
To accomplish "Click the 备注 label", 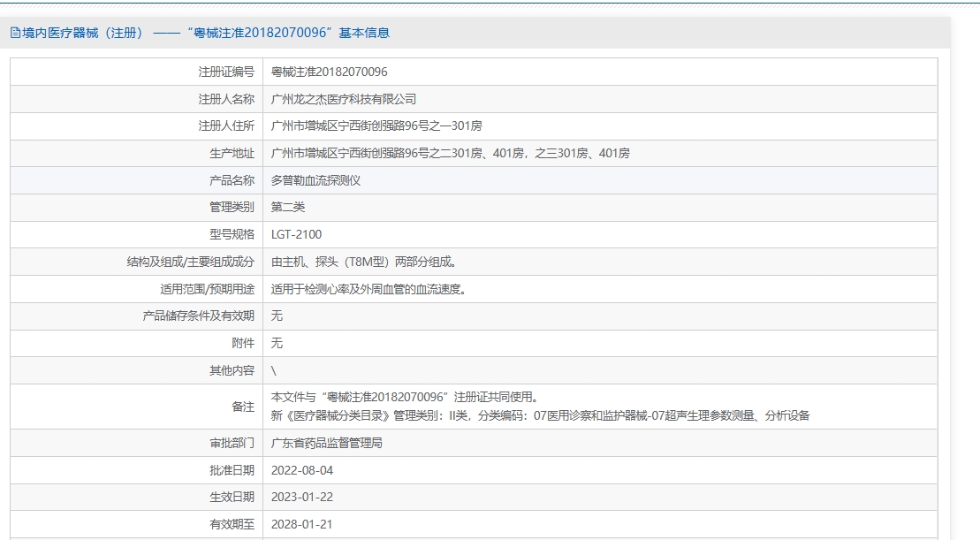I will point(243,407).
